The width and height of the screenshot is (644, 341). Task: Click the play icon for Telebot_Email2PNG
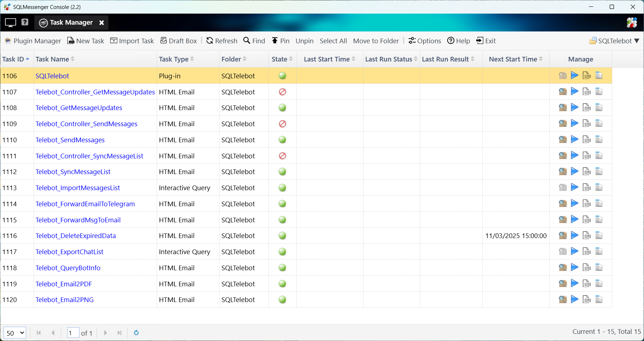click(575, 299)
